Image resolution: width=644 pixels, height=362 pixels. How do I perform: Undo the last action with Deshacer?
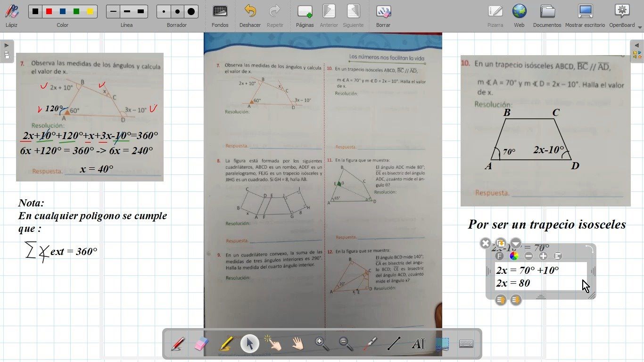click(x=250, y=16)
